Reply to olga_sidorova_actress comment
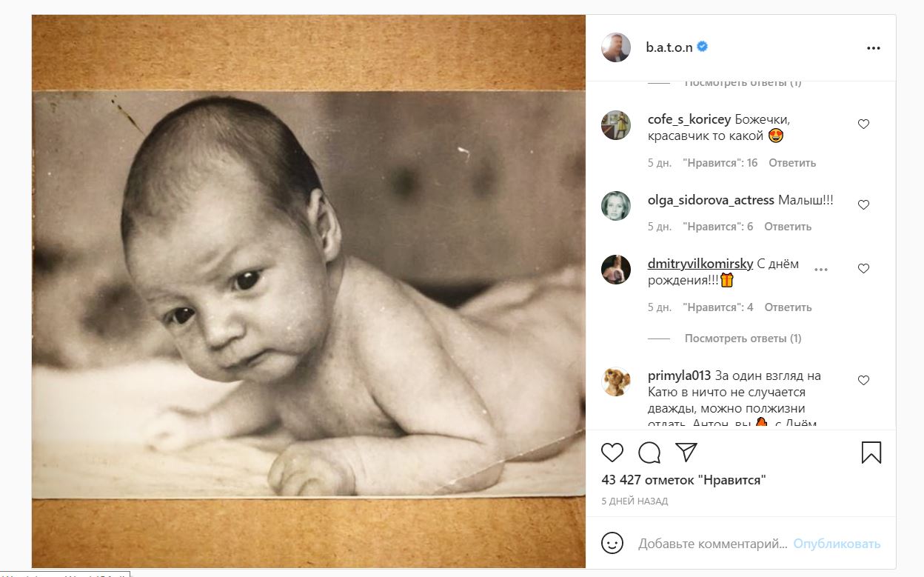 pyautogui.click(x=788, y=227)
